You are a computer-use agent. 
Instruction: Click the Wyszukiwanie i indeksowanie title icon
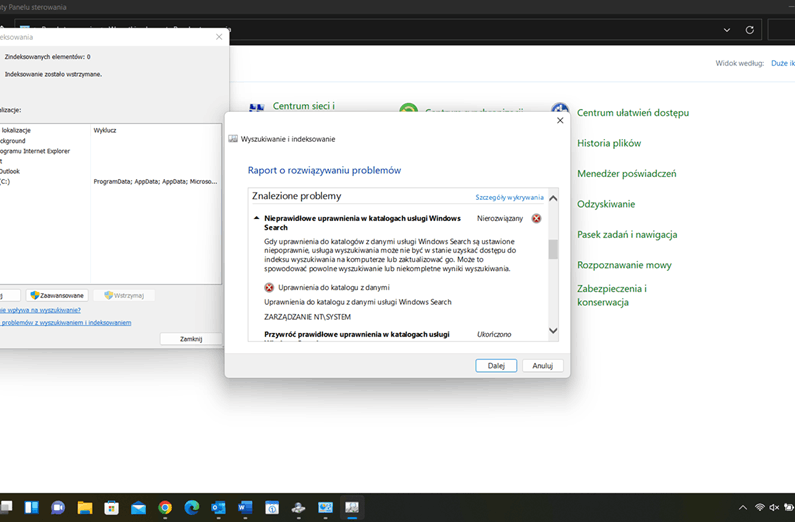(x=233, y=139)
